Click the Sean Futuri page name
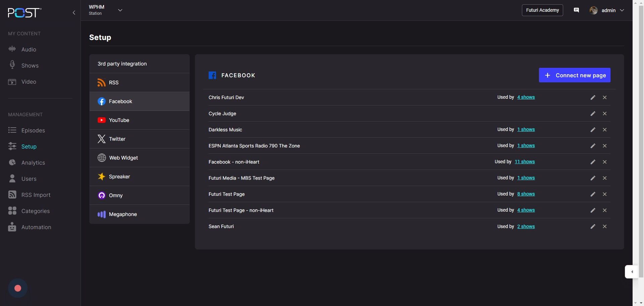 (x=221, y=226)
